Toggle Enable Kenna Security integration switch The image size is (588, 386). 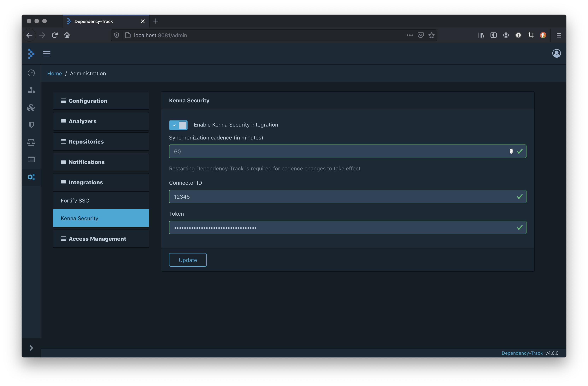click(178, 125)
